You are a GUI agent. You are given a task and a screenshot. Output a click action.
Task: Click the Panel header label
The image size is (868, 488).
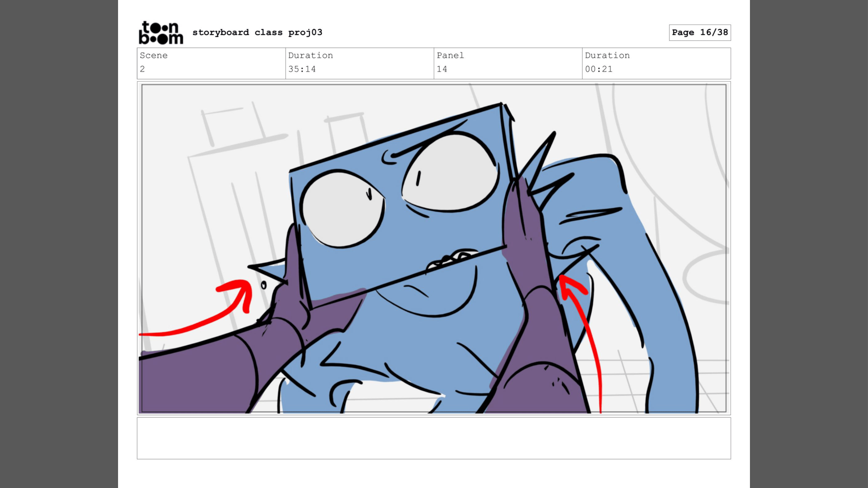(x=450, y=56)
